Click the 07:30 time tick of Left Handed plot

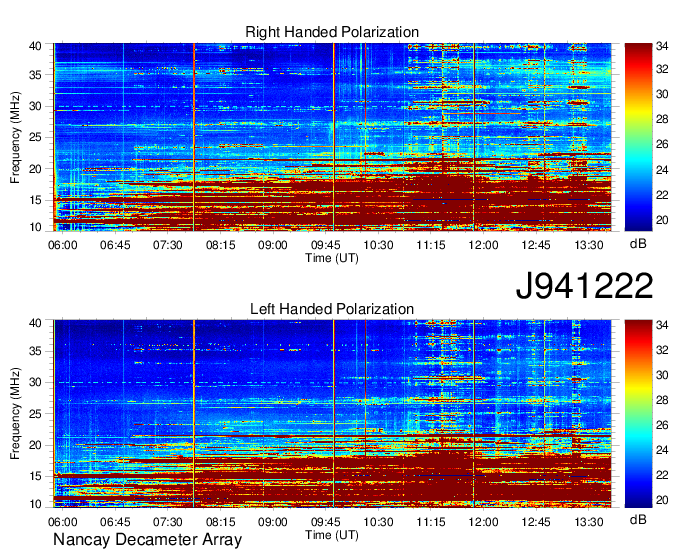click(x=167, y=522)
